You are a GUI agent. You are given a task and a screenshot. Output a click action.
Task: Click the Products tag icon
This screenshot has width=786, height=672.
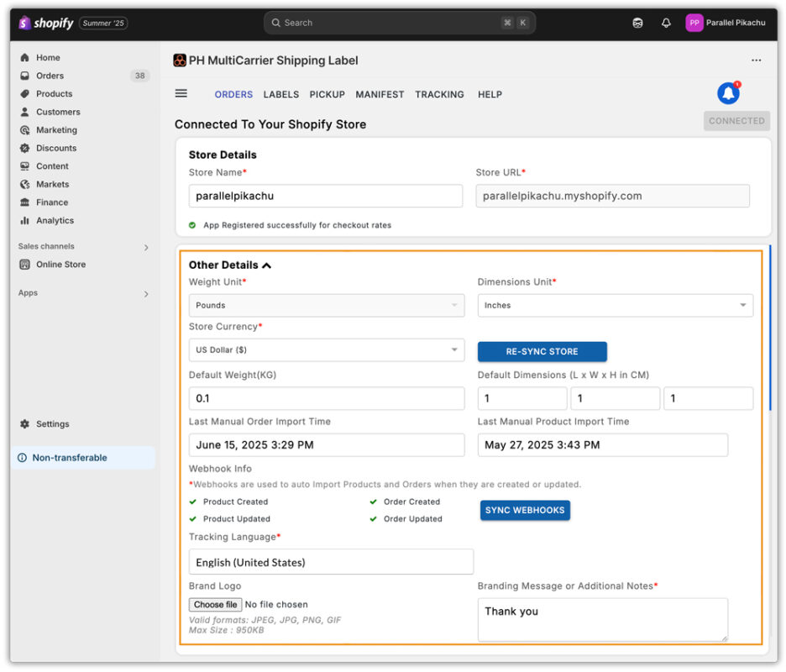[x=24, y=94]
